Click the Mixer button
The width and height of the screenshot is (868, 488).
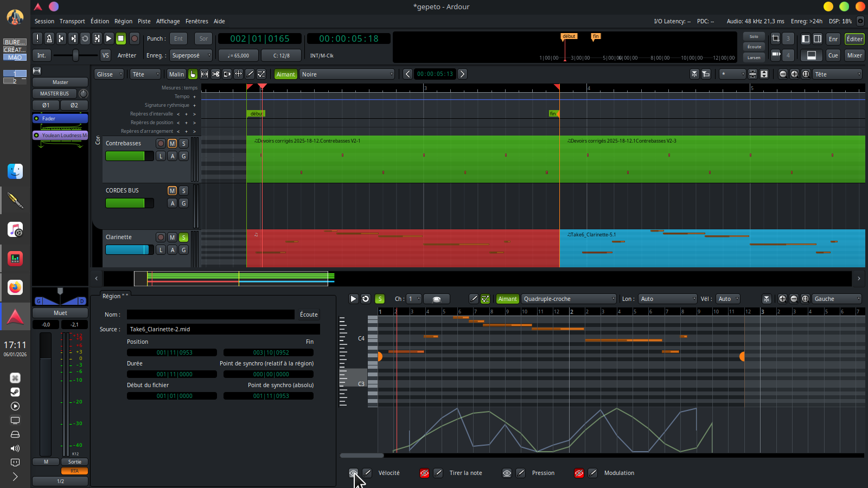(854, 55)
